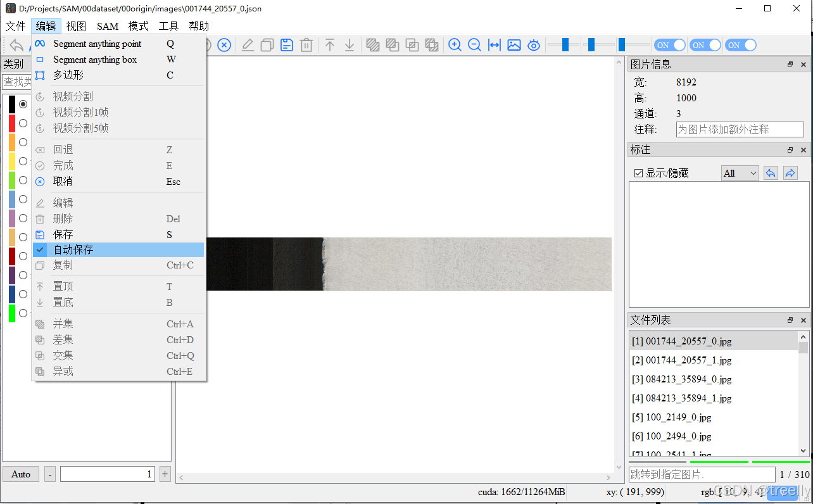
Task: Click the fit-width arrows toolbar icon
Action: coord(495,45)
